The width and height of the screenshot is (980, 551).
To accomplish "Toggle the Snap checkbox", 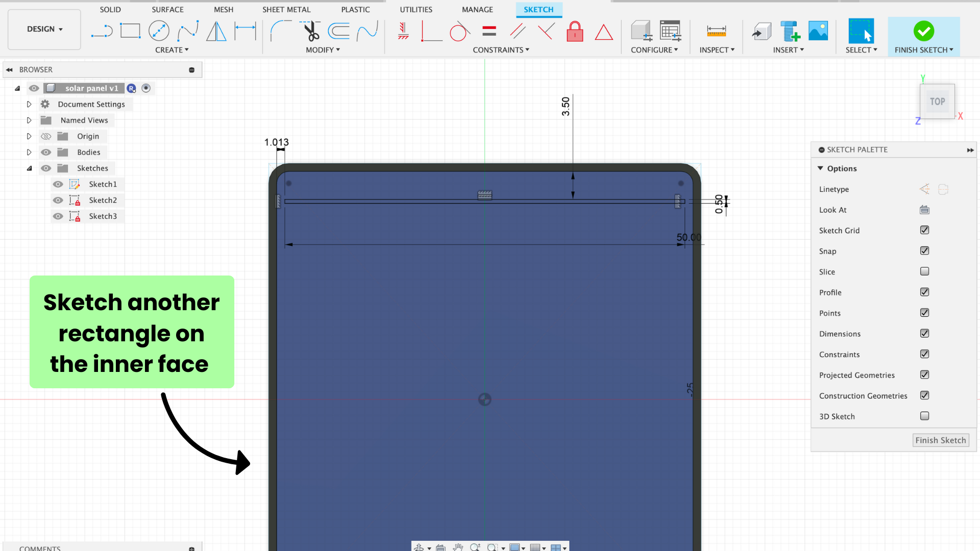I will coord(924,251).
